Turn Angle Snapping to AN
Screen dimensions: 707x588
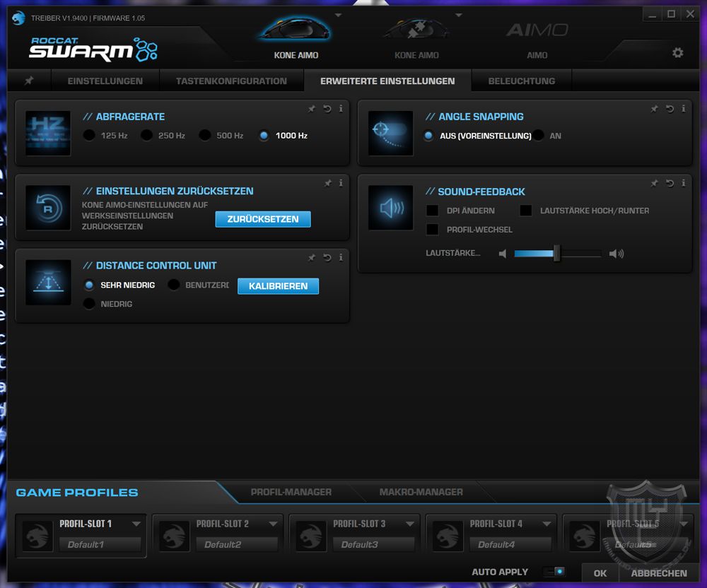(538, 136)
